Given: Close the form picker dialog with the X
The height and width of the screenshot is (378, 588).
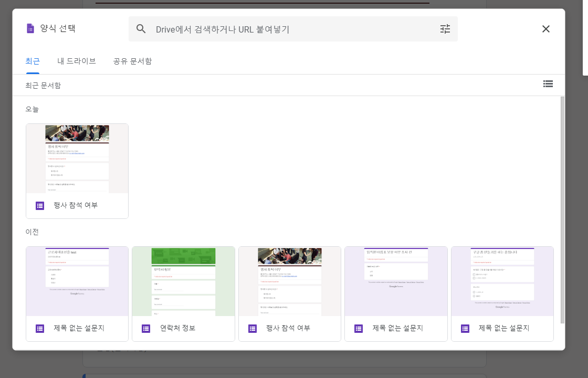Looking at the screenshot, I should [545, 29].
